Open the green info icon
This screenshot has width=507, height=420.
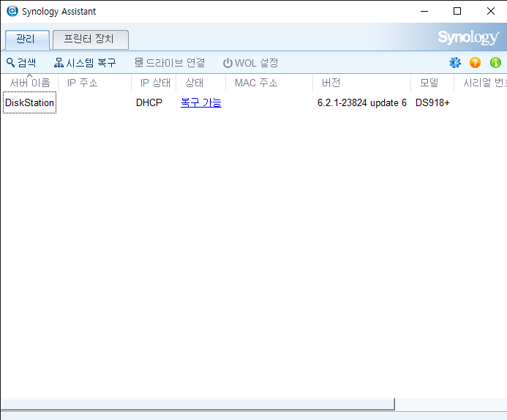pos(495,62)
